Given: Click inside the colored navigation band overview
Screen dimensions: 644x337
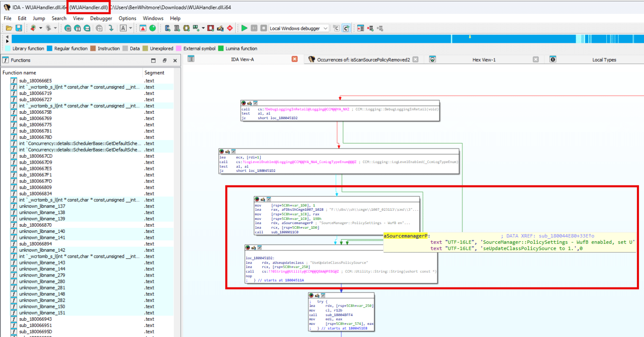Looking at the screenshot, I should [293, 38].
